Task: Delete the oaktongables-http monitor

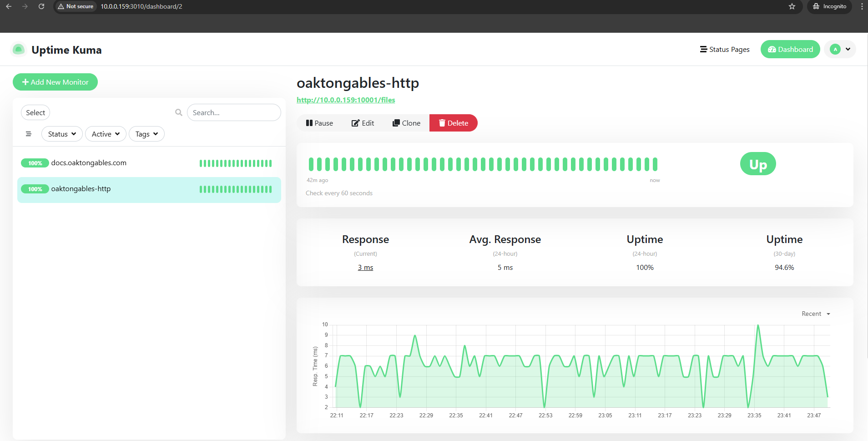Action: [453, 123]
